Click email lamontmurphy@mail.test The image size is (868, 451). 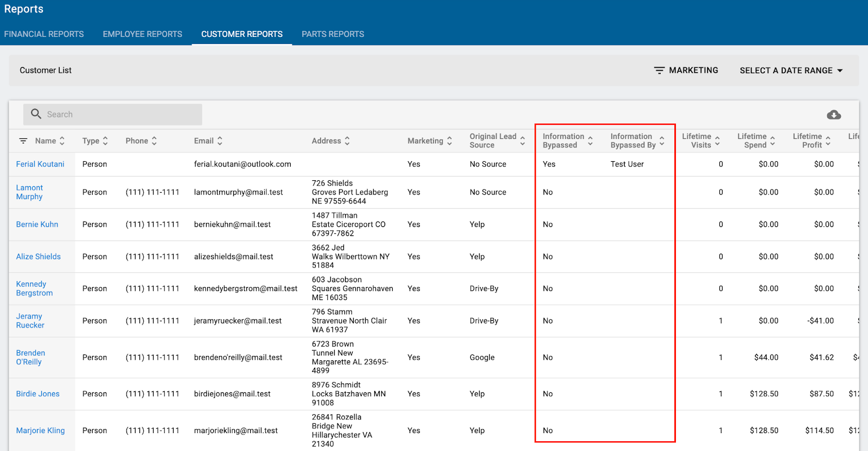pyautogui.click(x=239, y=192)
